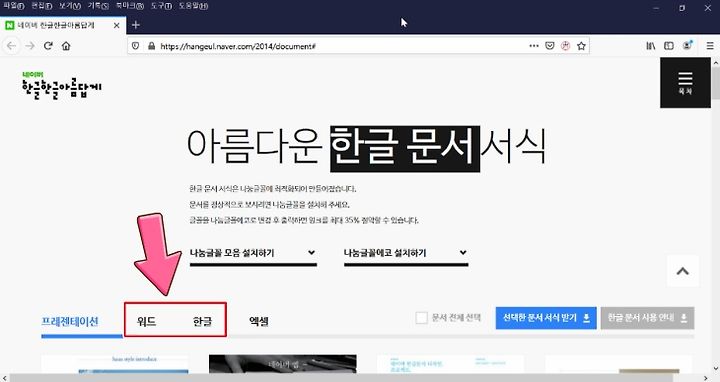Open the 도구 menu
720x382 pixels.
tap(161, 6)
